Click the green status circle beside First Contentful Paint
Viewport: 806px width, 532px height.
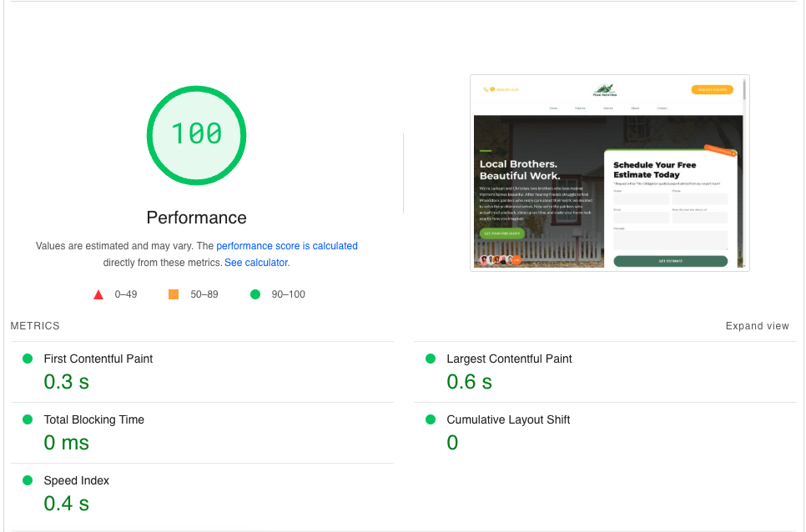tap(27, 359)
